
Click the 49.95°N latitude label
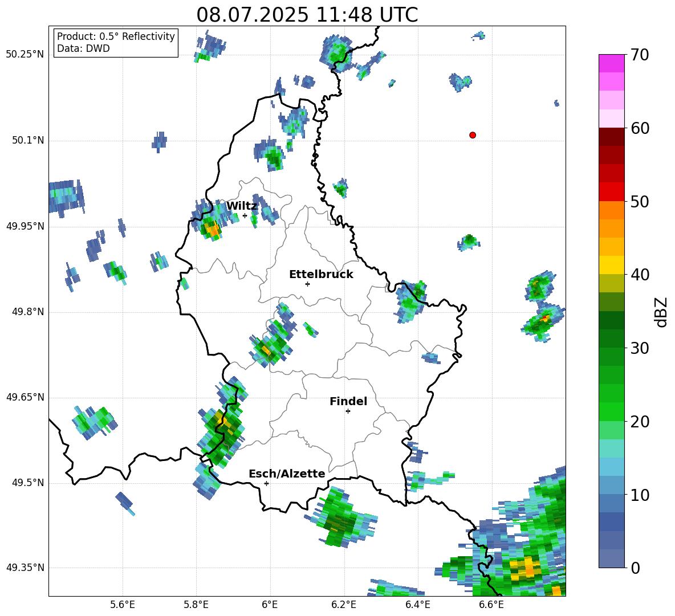[x=25, y=226]
